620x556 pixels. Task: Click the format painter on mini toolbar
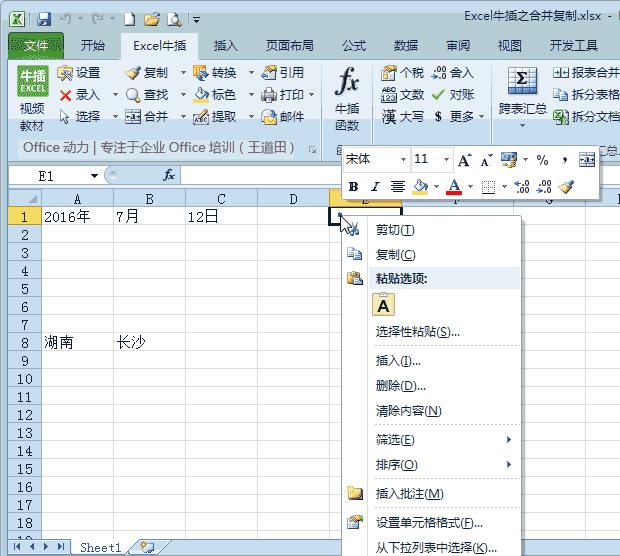click(x=566, y=186)
